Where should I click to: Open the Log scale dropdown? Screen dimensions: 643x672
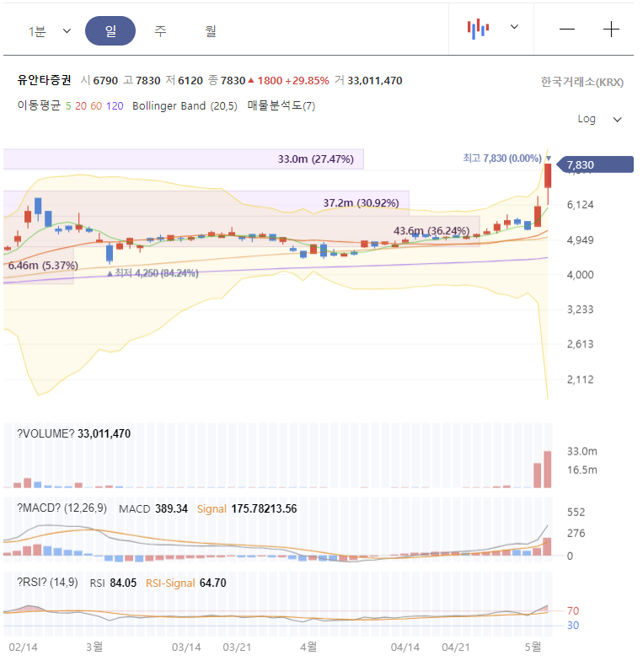click(599, 119)
